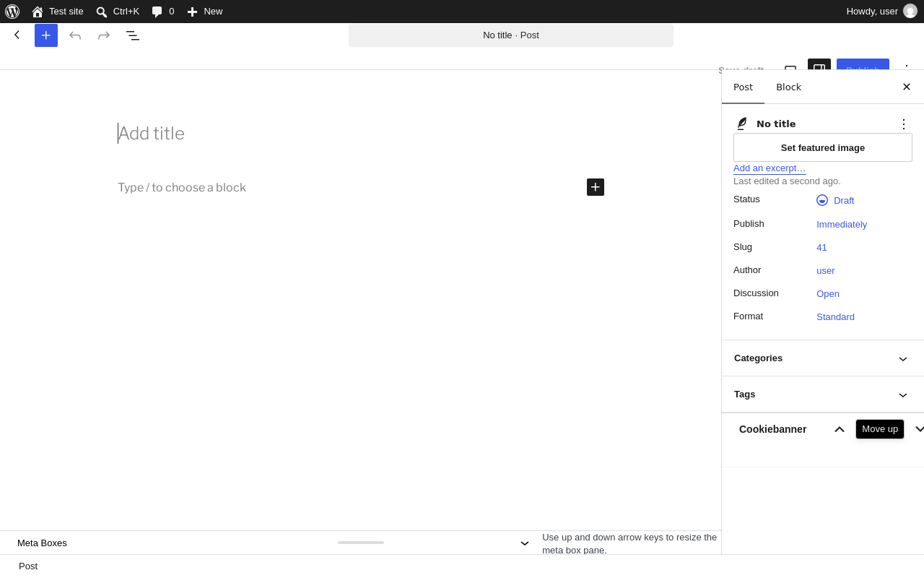Open the actions menu next to No title

(x=904, y=124)
